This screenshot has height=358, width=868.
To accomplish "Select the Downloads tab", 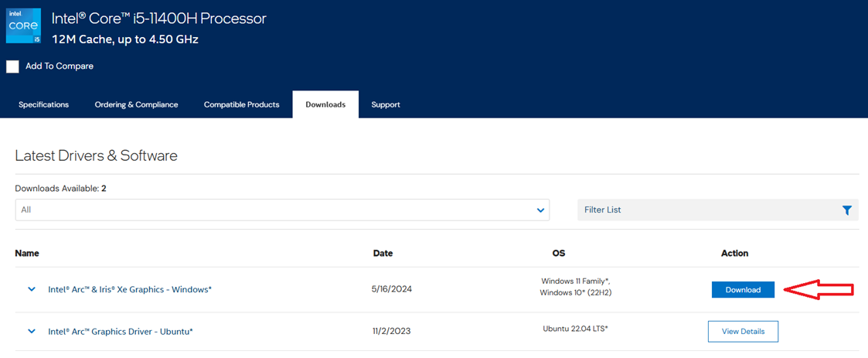I will pos(325,104).
